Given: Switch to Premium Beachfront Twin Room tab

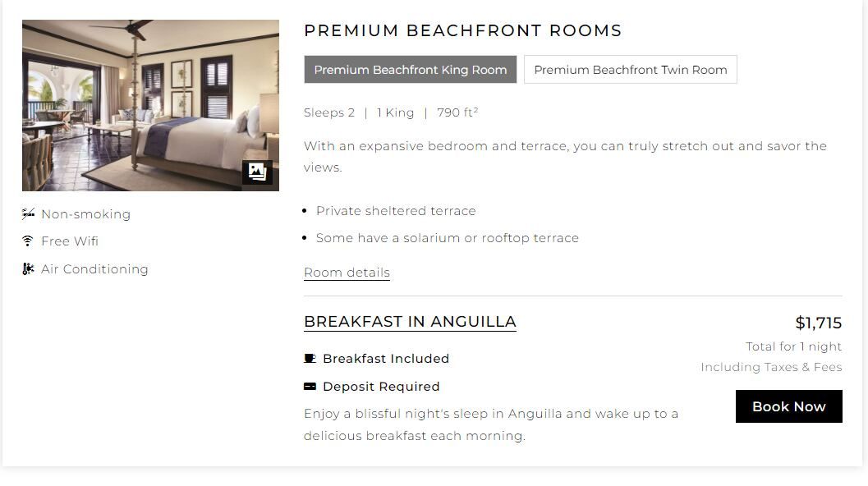Looking at the screenshot, I should coord(631,70).
